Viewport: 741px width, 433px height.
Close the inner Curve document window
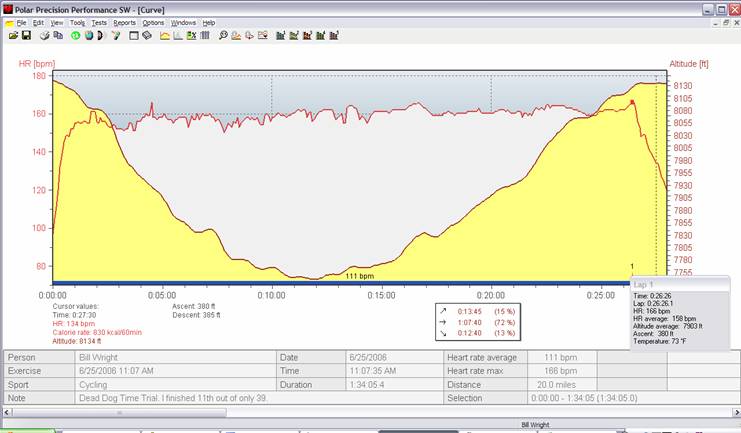pos(736,23)
